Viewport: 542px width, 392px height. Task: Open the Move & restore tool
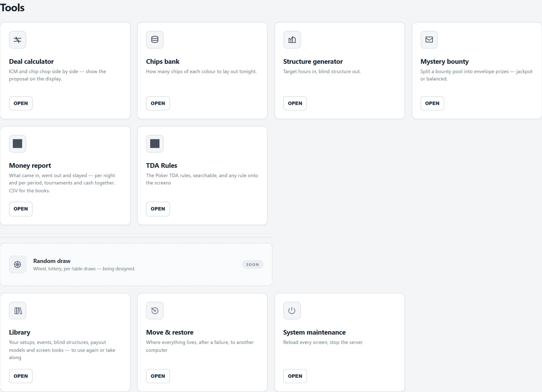click(158, 376)
